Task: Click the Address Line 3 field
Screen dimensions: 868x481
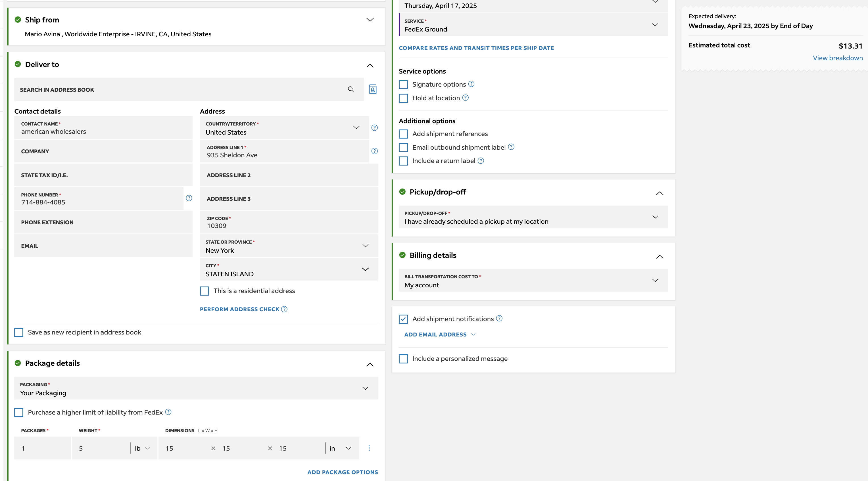Action: (289, 199)
